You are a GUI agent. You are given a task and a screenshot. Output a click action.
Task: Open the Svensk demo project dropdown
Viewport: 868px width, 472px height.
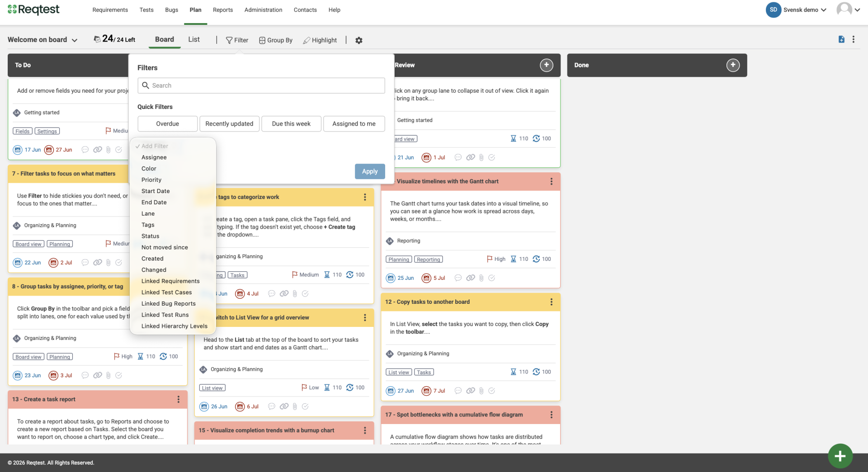pos(805,10)
